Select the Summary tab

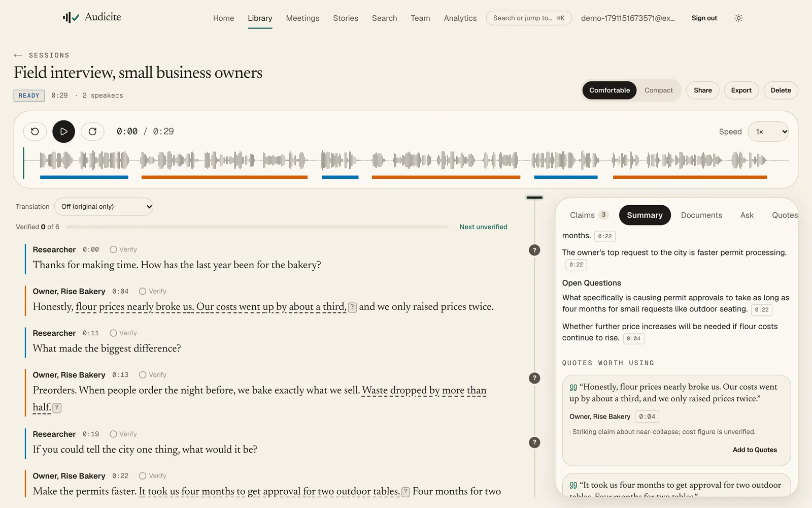(x=645, y=215)
